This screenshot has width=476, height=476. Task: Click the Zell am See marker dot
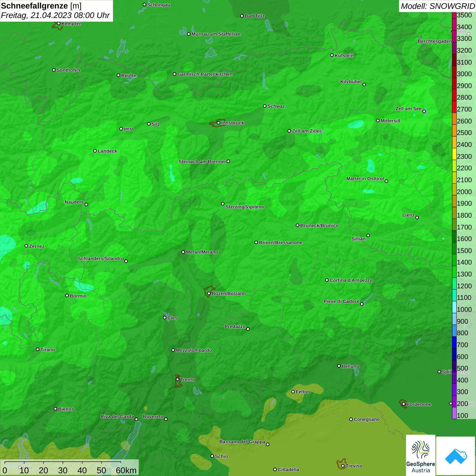click(424, 111)
